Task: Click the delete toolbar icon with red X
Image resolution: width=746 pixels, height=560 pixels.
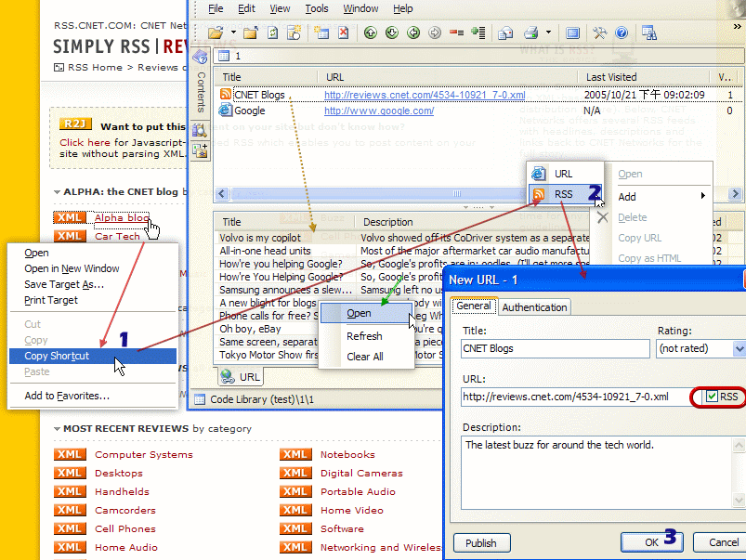Action: 343,33
